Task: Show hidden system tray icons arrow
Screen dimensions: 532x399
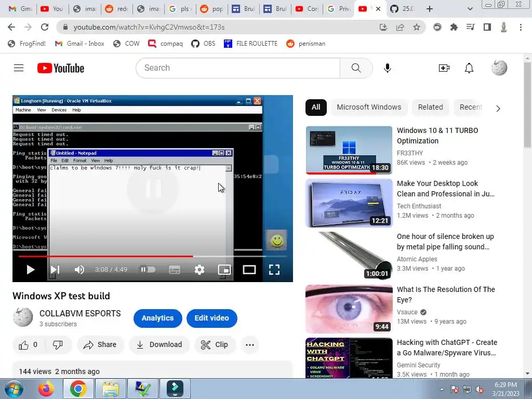Action: (x=442, y=389)
